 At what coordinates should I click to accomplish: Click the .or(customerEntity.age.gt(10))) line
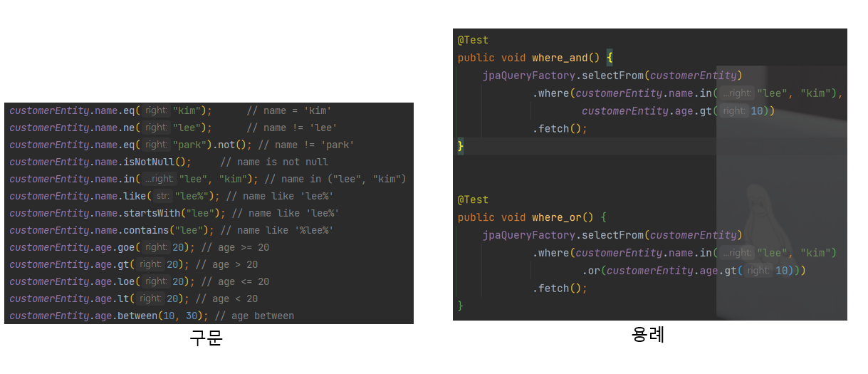click(x=694, y=271)
